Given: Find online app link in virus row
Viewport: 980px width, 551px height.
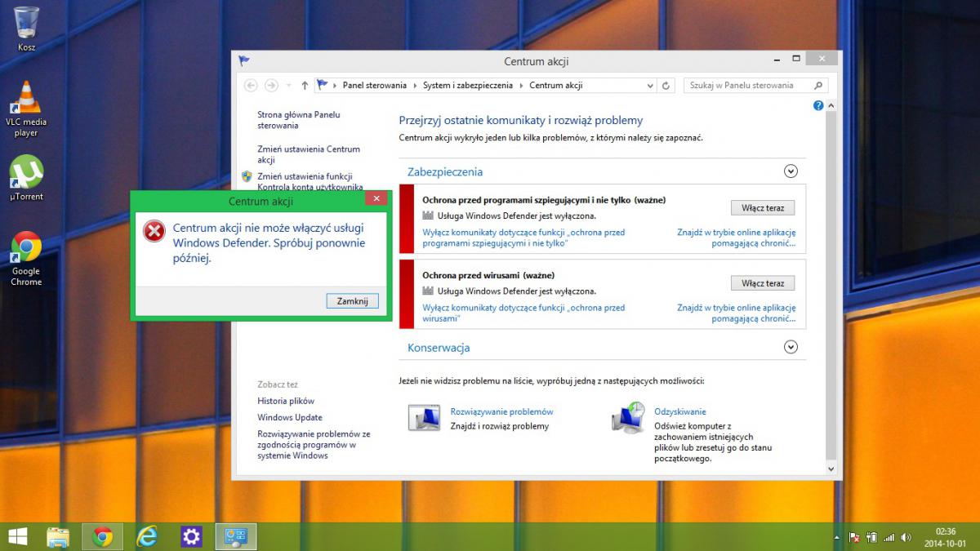Looking at the screenshot, I should pyautogui.click(x=737, y=313).
